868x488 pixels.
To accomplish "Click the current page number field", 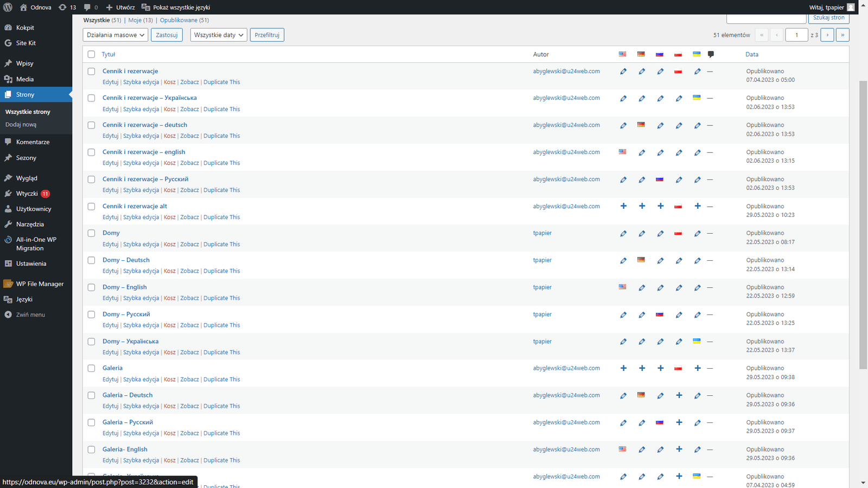I will [796, 35].
